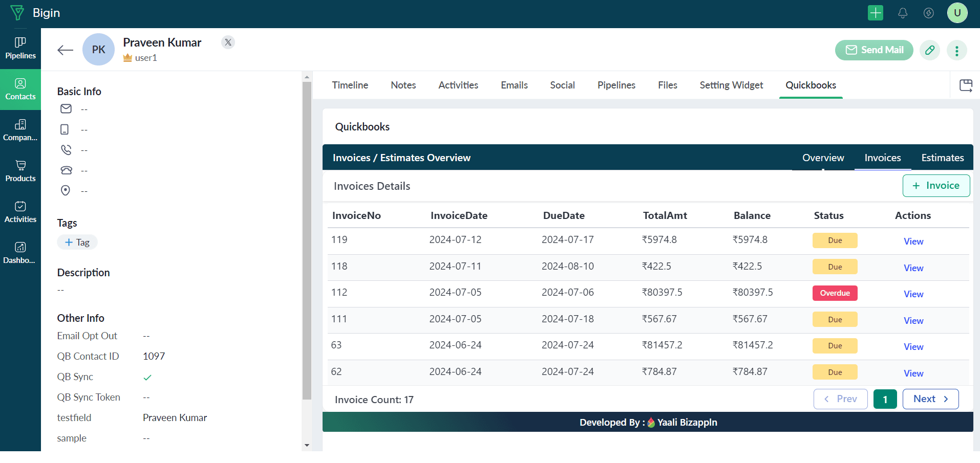Click the X (Twitter) icon beside the contact name
The width and height of the screenshot is (980, 463).
[x=228, y=42]
